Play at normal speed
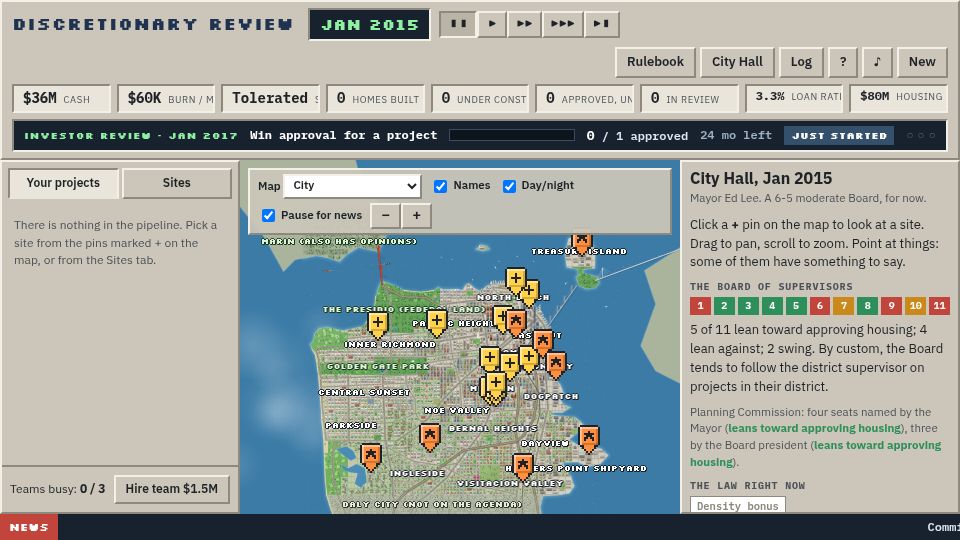Screen dimensions: 960x540 coord(492,24)
